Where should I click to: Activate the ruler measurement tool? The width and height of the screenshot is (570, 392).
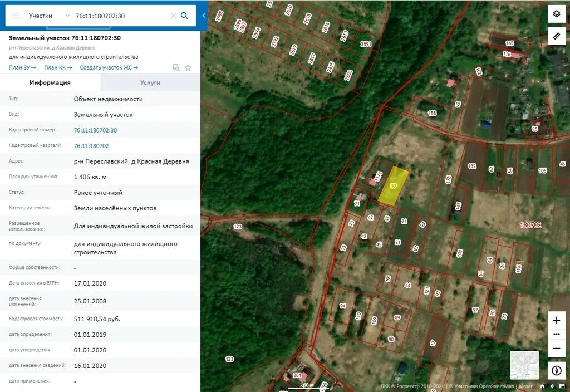556,36
